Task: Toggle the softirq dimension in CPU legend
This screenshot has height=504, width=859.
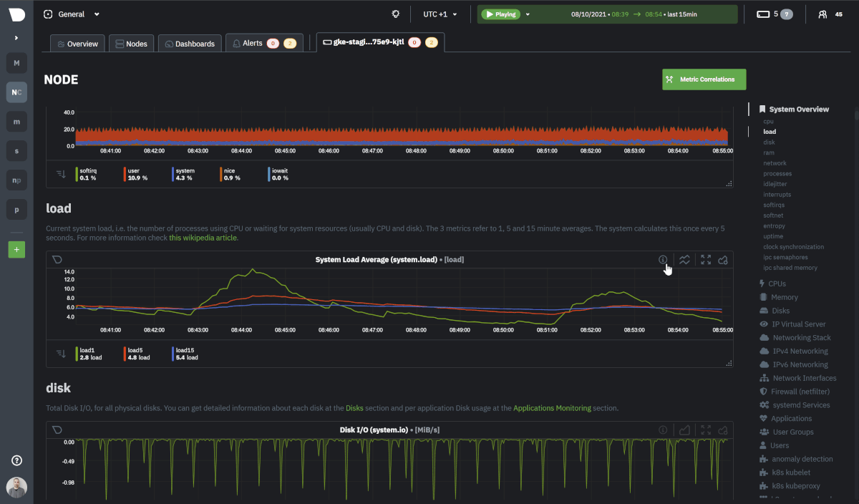Action: (88, 174)
